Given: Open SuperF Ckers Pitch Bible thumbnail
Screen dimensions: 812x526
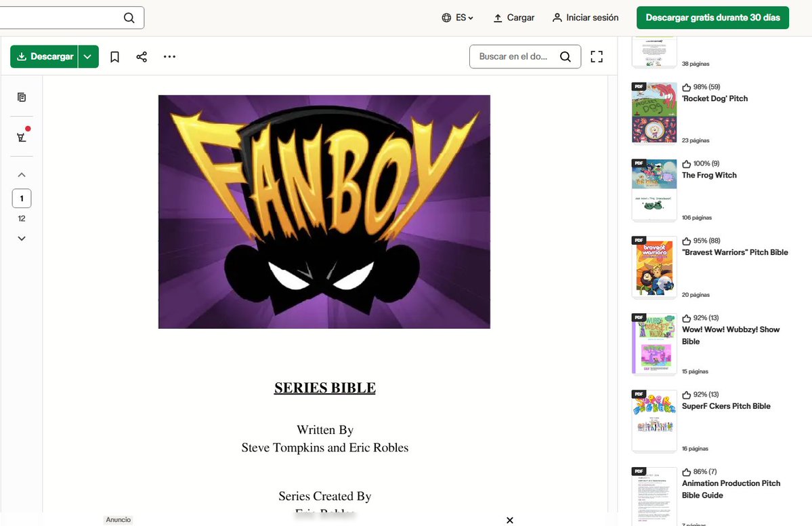Looking at the screenshot, I should pyautogui.click(x=654, y=420).
